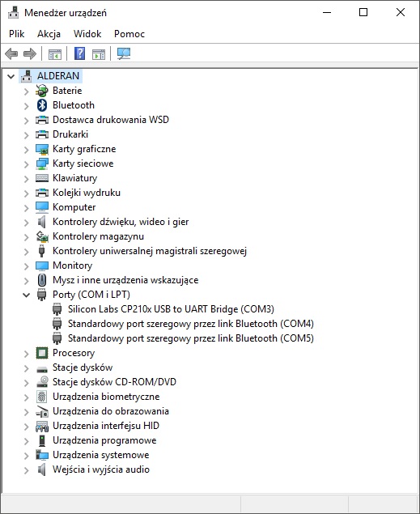
Task: Click the Forward arrow toolbar icon
Action: [30, 53]
